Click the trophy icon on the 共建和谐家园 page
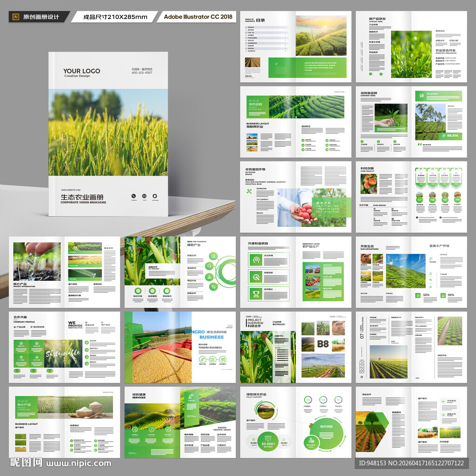The image size is (476, 476). 256,294
